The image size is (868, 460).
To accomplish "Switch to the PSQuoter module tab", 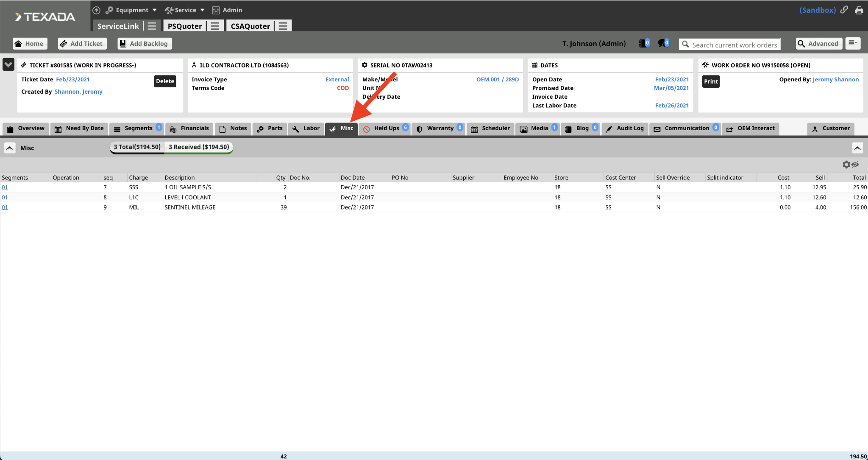I will click(x=185, y=26).
